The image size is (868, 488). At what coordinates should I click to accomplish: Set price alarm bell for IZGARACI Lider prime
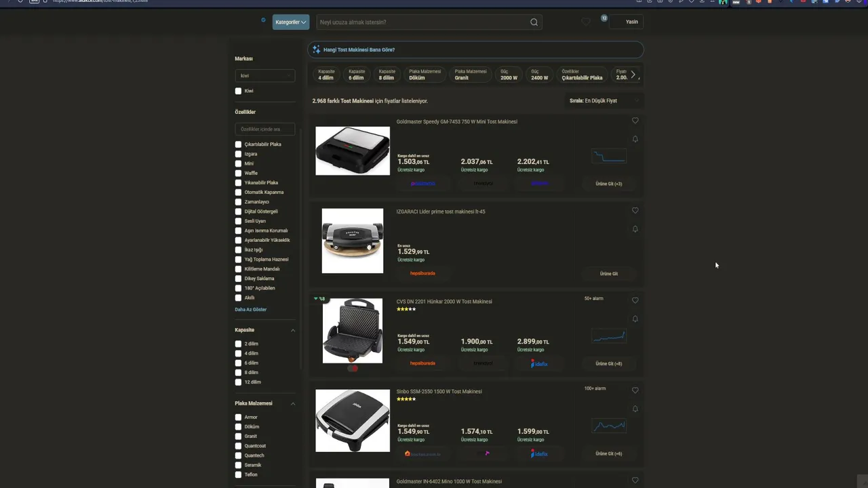(635, 229)
